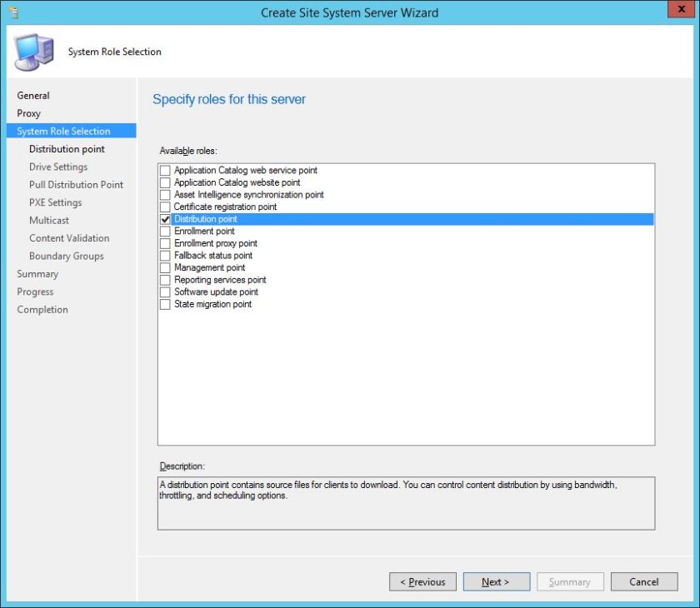
Task: Click the Previous button
Action: tap(422, 581)
